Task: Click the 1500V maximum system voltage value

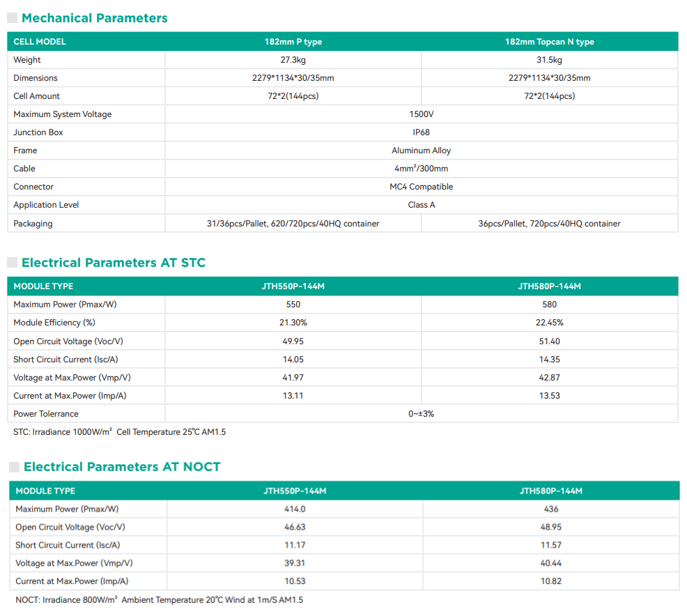Action: 421,114
